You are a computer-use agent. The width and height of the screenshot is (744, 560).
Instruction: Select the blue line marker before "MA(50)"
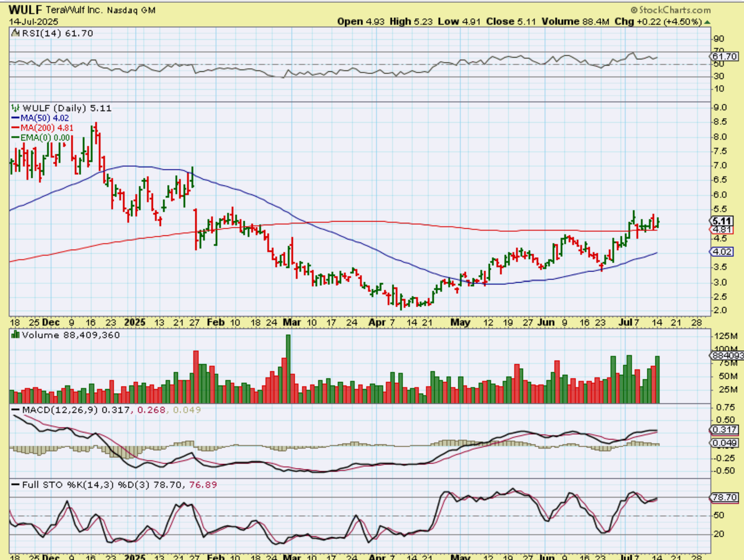tap(15, 118)
